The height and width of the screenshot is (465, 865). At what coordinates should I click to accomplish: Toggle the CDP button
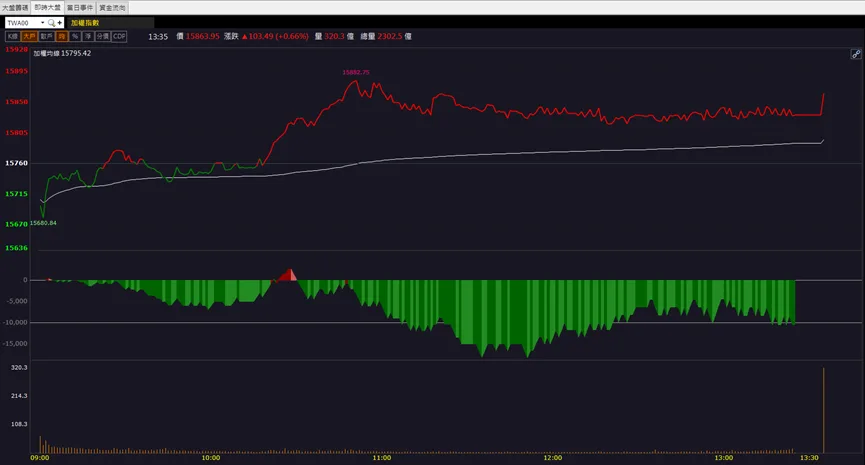point(119,36)
